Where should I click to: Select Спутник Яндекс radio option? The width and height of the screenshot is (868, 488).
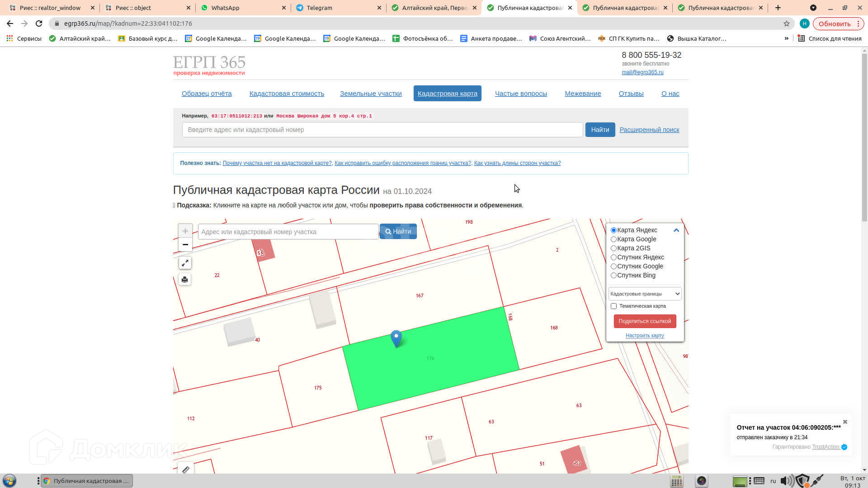(613, 257)
